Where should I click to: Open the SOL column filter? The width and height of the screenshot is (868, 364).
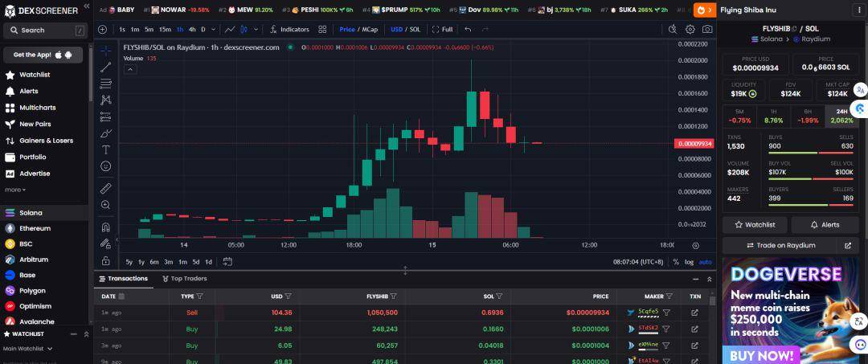(499, 297)
